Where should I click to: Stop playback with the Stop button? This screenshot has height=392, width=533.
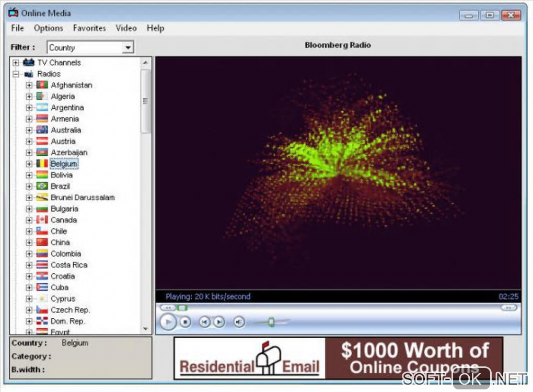click(186, 321)
